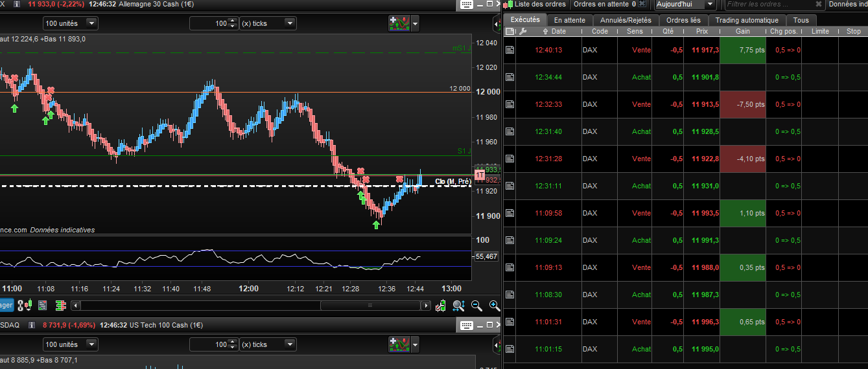Expand the indicators dropdown arrow in Allemagne 30 chart
This screenshot has height=369, width=868.
415,23
